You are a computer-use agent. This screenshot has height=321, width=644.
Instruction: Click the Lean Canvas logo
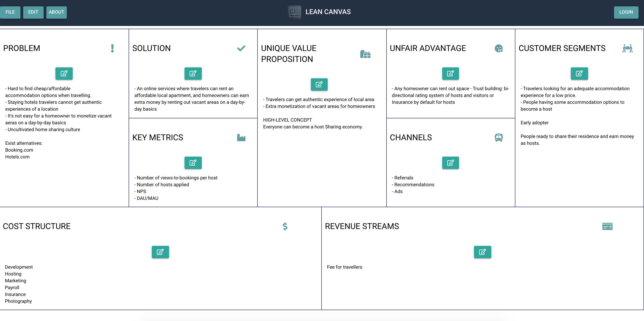(295, 12)
